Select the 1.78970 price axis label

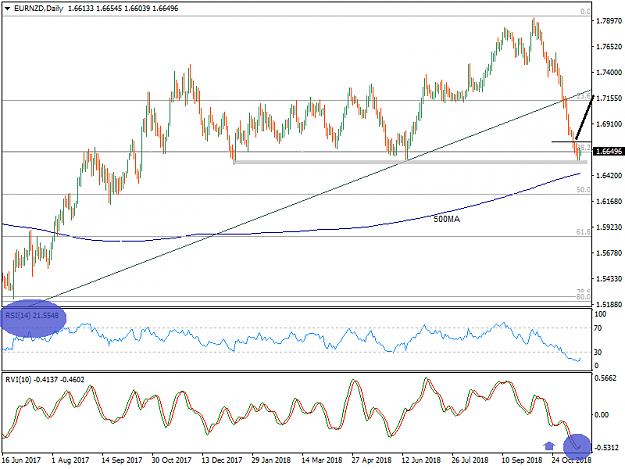pos(609,21)
